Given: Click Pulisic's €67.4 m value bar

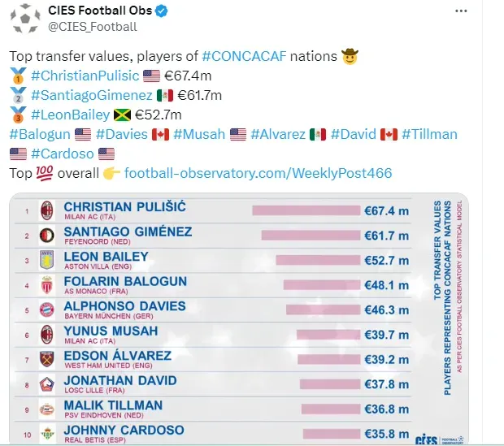Looking at the screenshot, I should [306, 210].
